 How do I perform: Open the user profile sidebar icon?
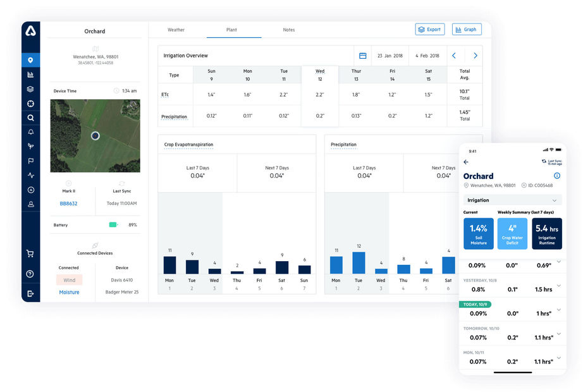(x=30, y=204)
